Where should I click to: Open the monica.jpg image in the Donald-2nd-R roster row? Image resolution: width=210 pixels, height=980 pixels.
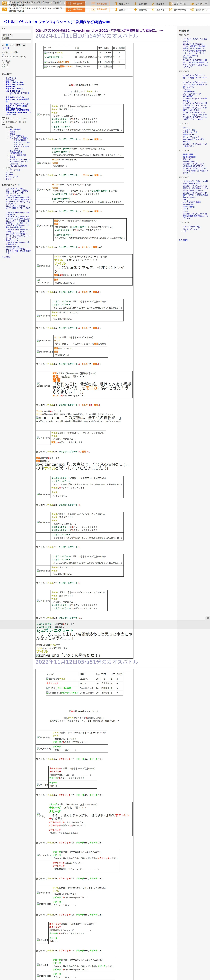(51, 62)
